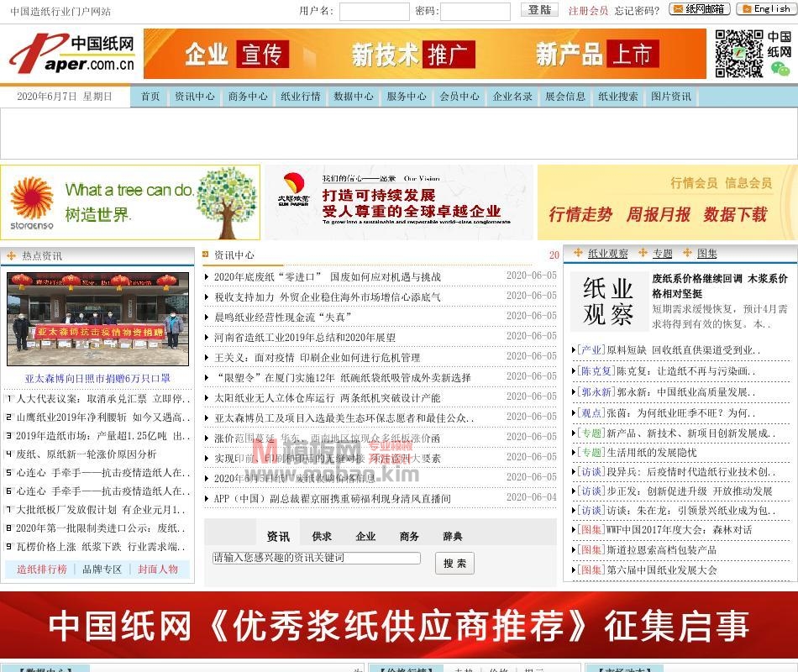Screen dimensions: 798x672
Task: Click the 周报月报 banner text
Action: point(658,214)
